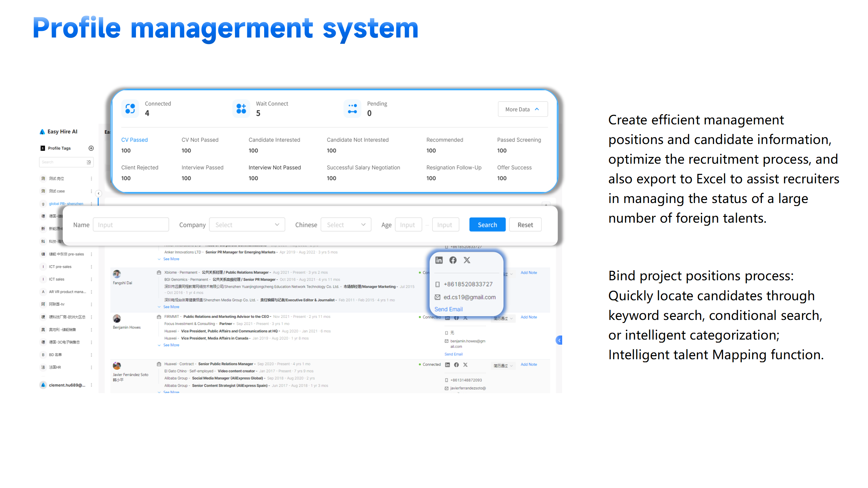868x488 pixels.
Task: Click Send Email link in popup
Action: 448,309
